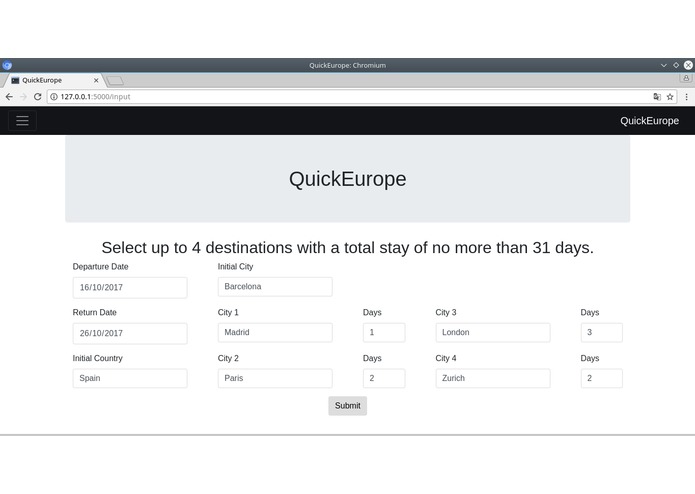This screenshot has width=695, height=494.
Task: Open the Chromium three-dot menu
Action: [x=686, y=97]
